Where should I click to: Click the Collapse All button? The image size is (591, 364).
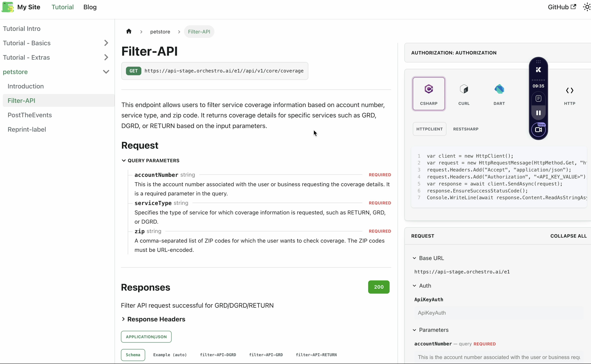point(568,236)
